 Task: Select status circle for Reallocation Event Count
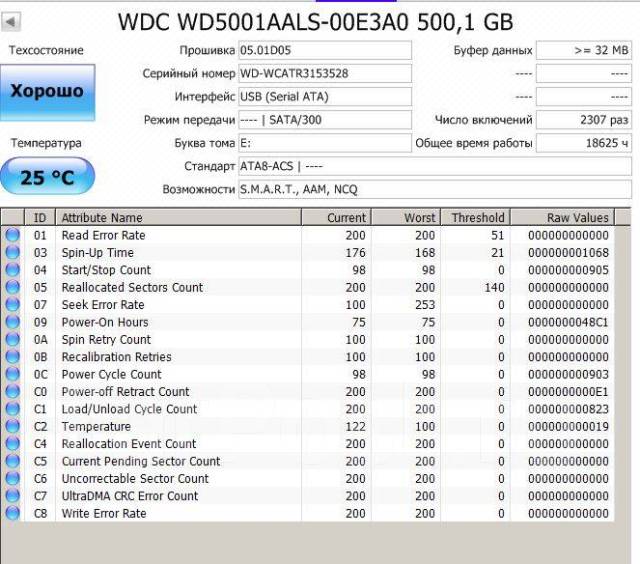[13, 444]
